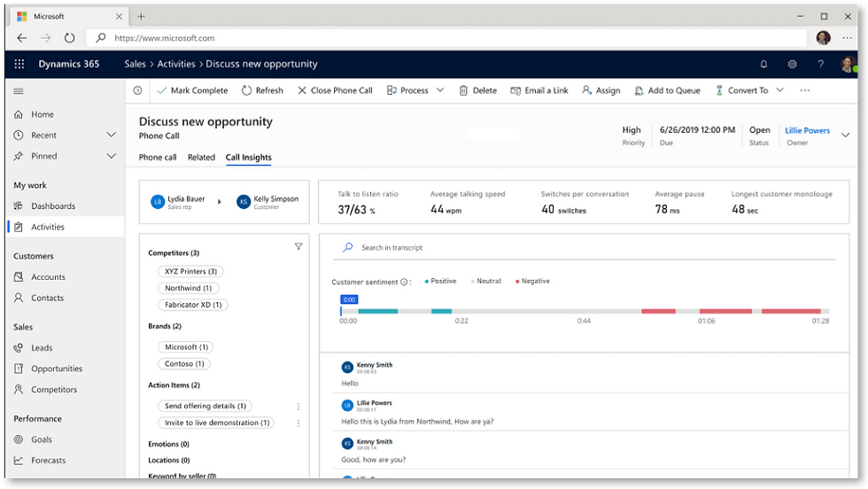Click first positive sentiment segment on timeline

click(x=377, y=311)
